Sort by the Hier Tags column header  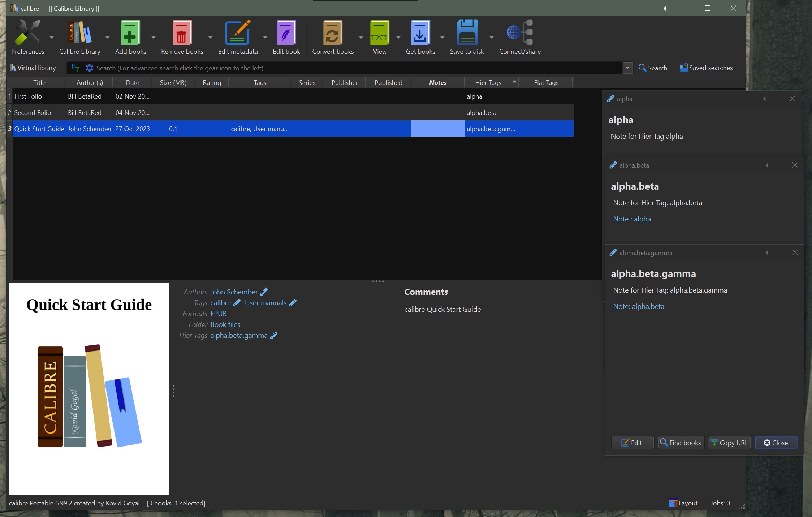pyautogui.click(x=488, y=83)
